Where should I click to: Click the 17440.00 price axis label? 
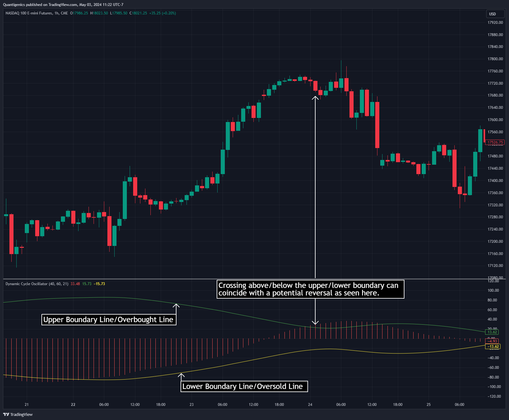coord(495,168)
